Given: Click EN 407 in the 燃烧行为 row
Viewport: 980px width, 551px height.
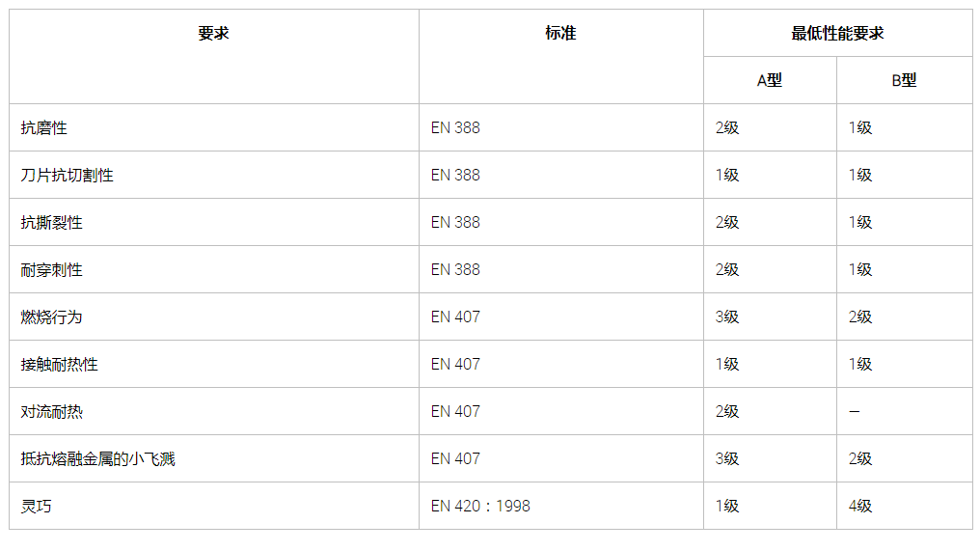Looking at the screenshot, I should click(455, 317).
